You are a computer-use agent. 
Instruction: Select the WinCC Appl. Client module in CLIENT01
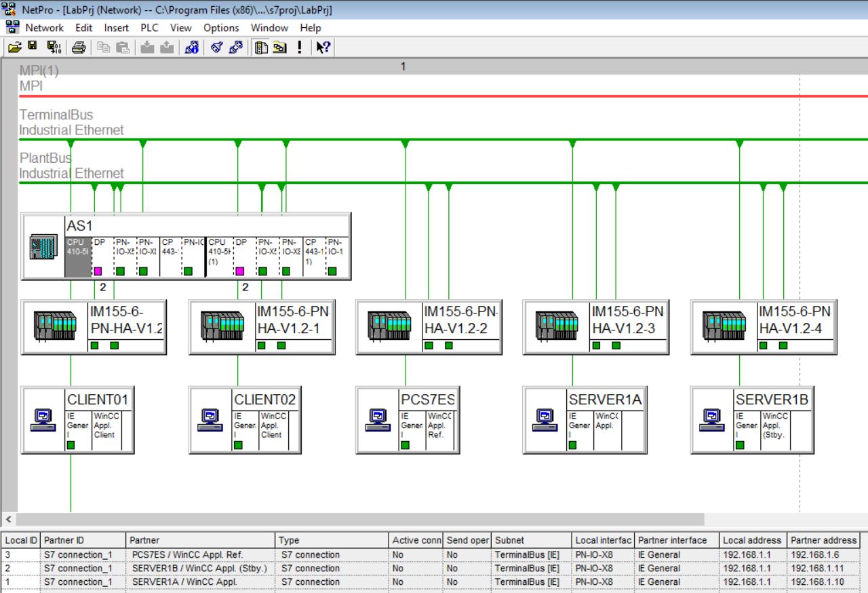[x=106, y=430]
